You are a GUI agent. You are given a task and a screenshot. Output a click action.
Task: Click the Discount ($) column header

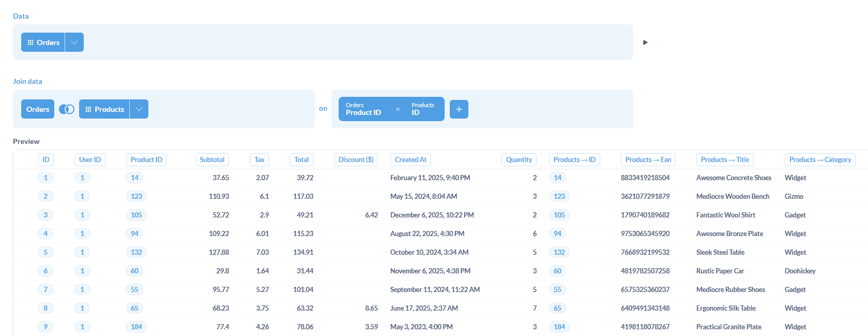point(356,160)
